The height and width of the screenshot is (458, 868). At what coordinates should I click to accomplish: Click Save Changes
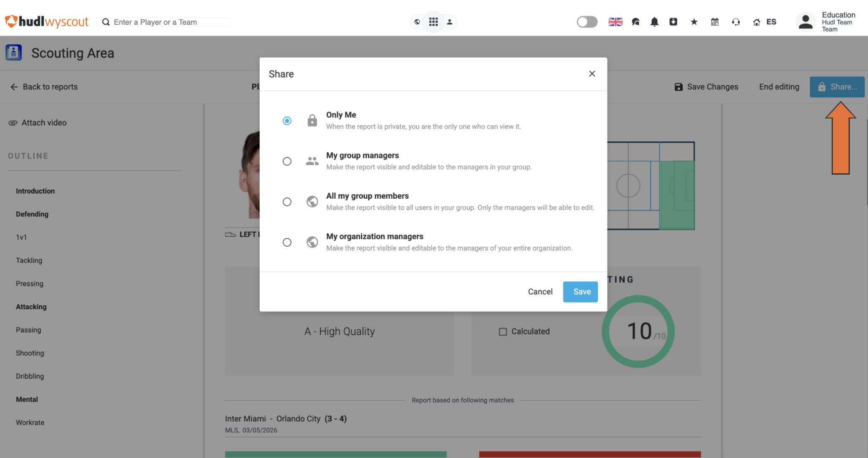pos(706,87)
